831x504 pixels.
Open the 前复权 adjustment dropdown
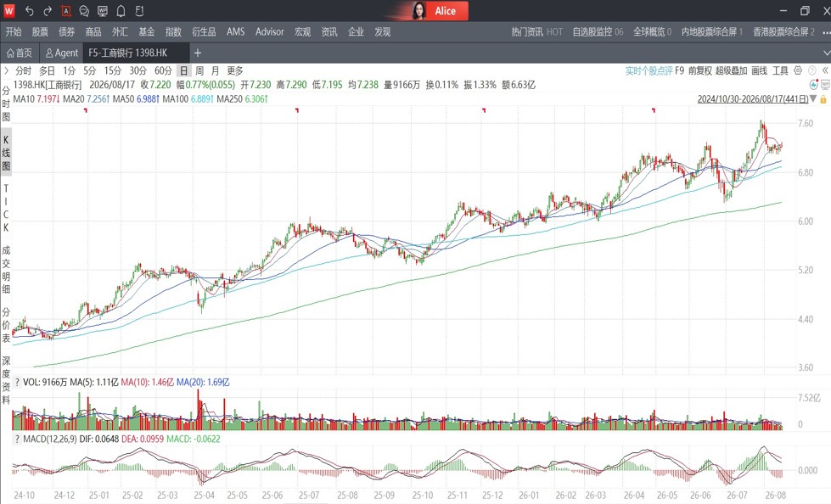click(x=699, y=70)
